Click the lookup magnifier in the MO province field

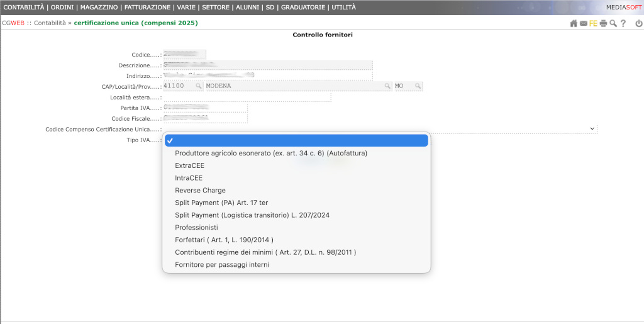(x=418, y=86)
